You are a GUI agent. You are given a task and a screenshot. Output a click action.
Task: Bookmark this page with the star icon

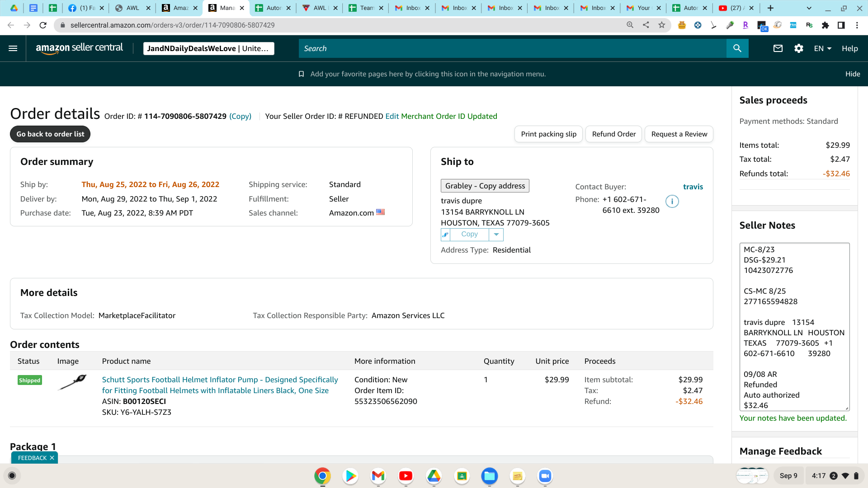[662, 25]
